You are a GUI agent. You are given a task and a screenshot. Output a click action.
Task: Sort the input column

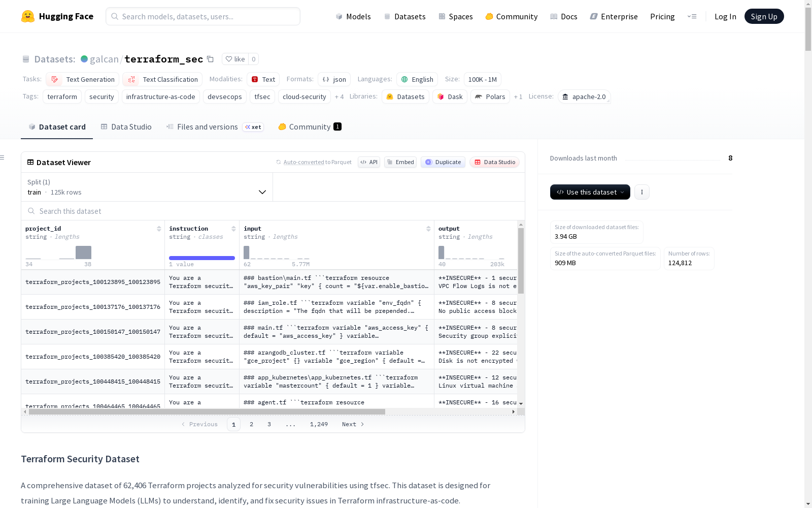pos(428,229)
